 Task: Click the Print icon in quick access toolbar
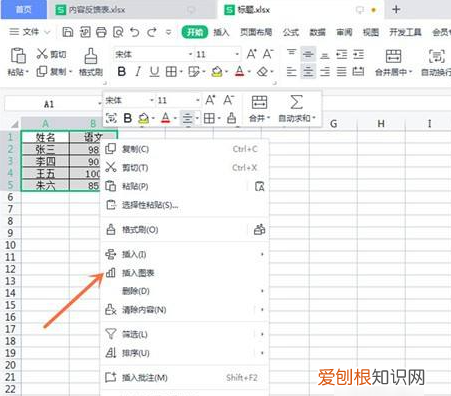pyautogui.click(x=101, y=32)
